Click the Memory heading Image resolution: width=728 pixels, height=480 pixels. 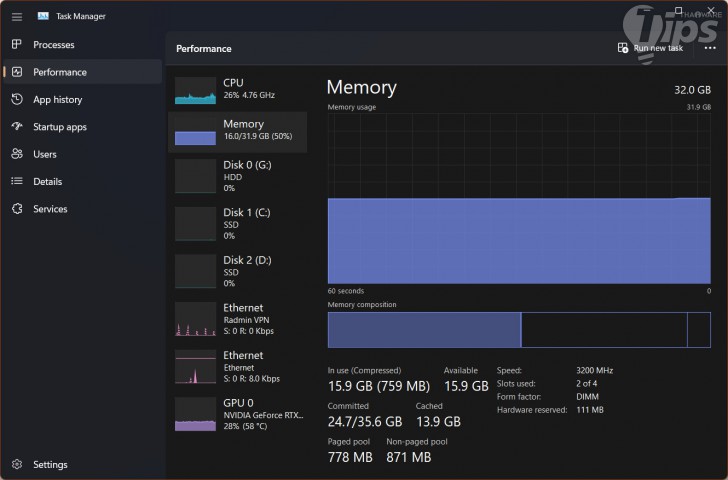click(x=361, y=87)
